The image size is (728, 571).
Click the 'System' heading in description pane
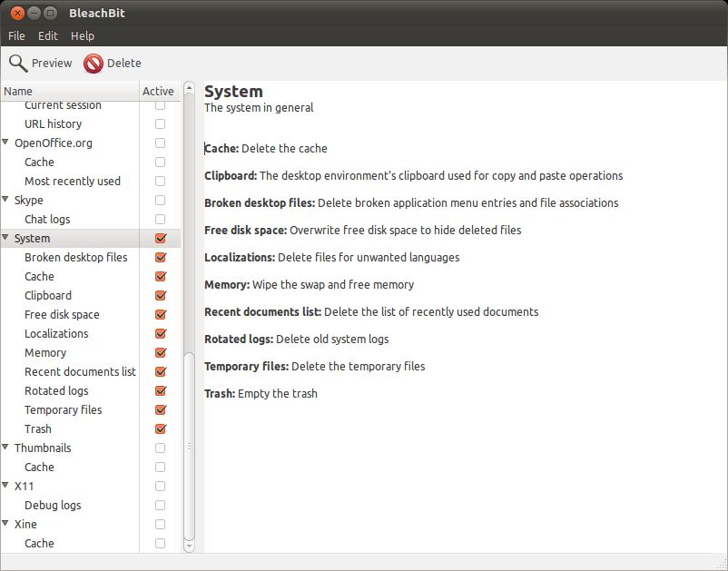coord(233,92)
